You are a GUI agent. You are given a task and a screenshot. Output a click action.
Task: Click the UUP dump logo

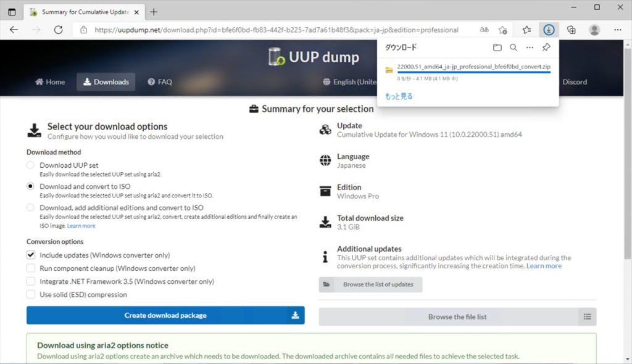pyautogui.click(x=314, y=57)
